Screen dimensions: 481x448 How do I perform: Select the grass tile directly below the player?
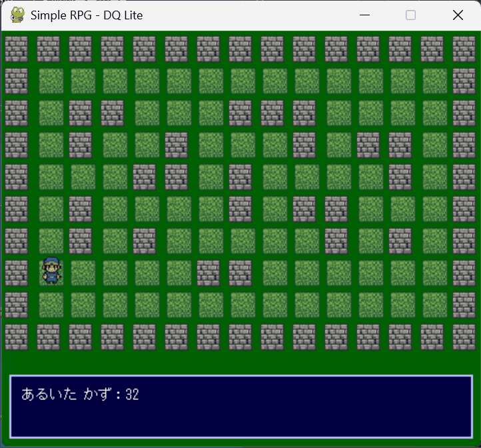click(51, 305)
